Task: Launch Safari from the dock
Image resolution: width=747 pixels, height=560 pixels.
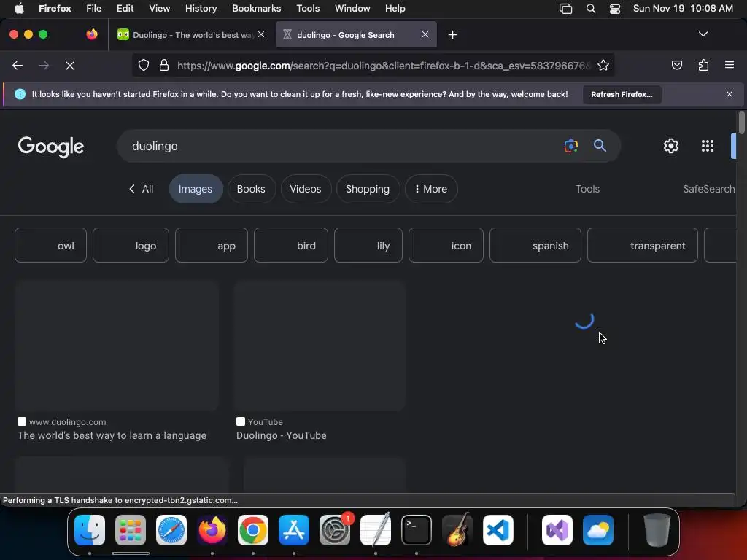Action: pos(171,530)
